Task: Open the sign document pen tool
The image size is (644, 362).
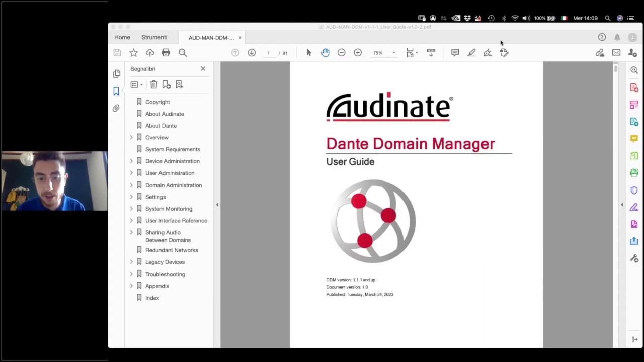Action: [488, 53]
